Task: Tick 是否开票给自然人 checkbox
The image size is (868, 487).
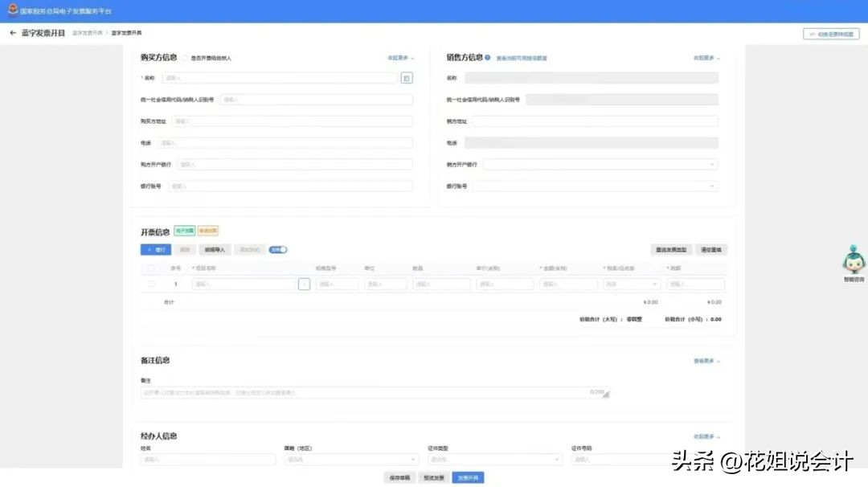Action: (x=186, y=58)
